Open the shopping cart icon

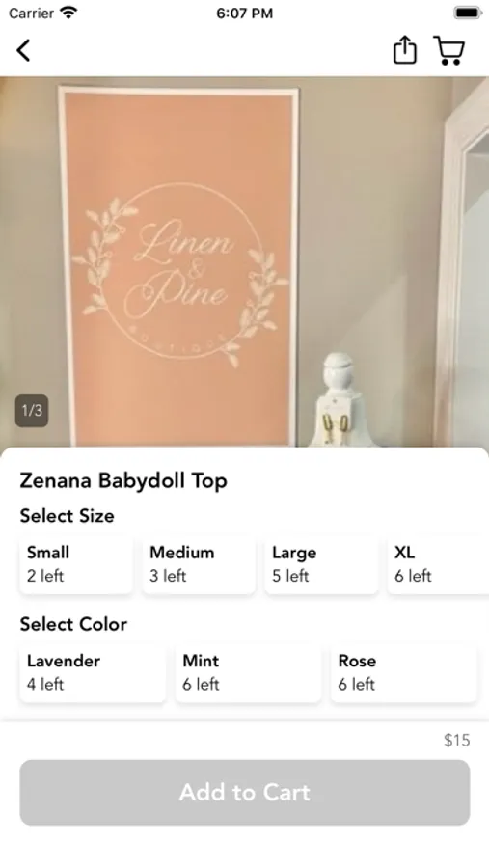click(448, 50)
